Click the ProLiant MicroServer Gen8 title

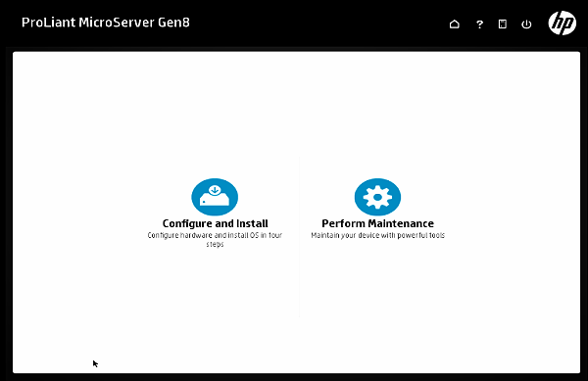click(x=106, y=23)
